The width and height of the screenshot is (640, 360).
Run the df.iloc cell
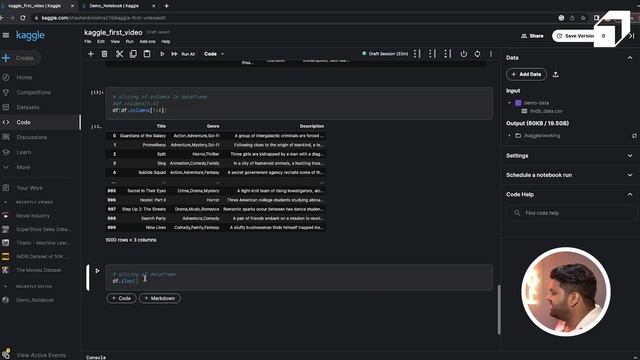(97, 271)
